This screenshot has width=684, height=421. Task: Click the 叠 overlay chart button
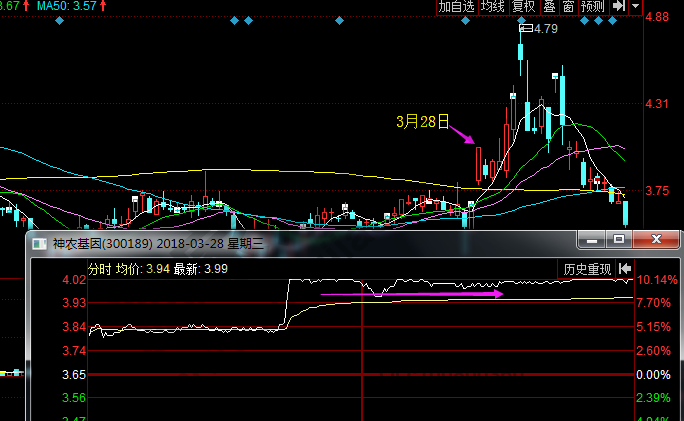(549, 7)
